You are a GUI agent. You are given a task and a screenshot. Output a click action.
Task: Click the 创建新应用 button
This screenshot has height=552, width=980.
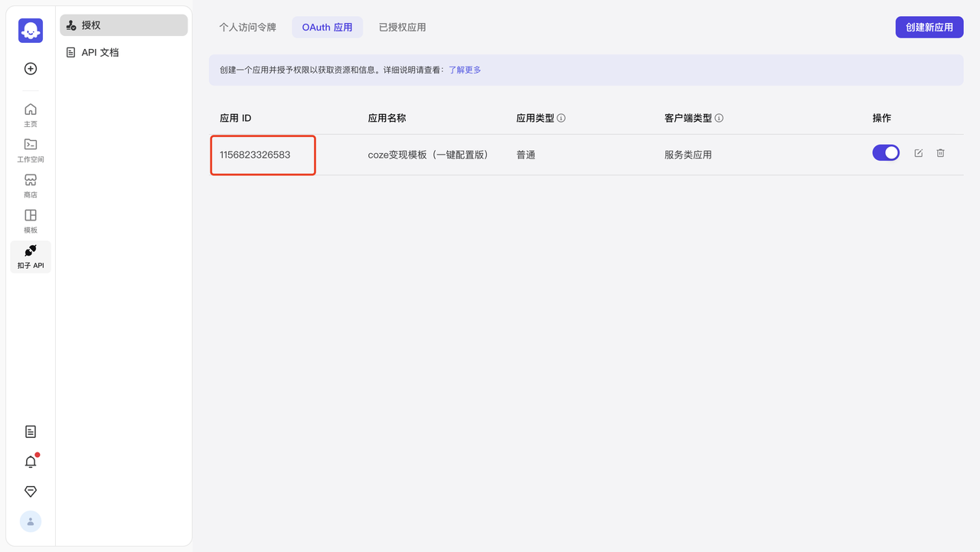929,27
